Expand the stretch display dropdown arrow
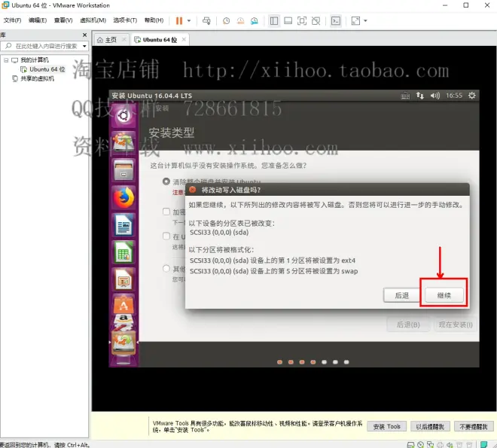 tap(365, 21)
